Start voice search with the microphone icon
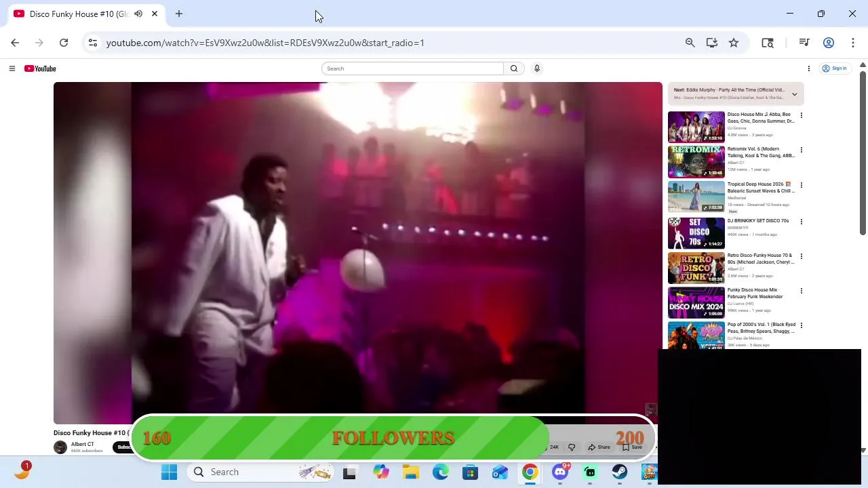Image resolution: width=868 pixels, height=488 pixels. pyautogui.click(x=537, y=68)
